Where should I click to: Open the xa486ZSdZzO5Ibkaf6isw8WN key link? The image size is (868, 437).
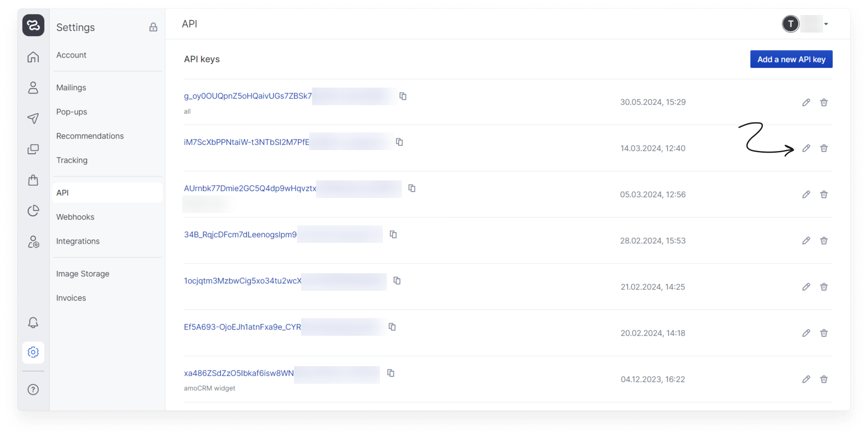point(239,373)
